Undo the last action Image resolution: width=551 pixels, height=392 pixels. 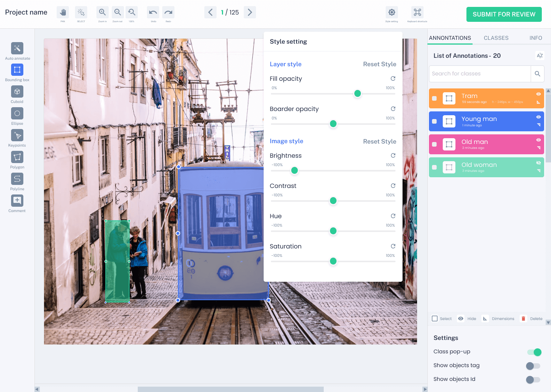(153, 12)
